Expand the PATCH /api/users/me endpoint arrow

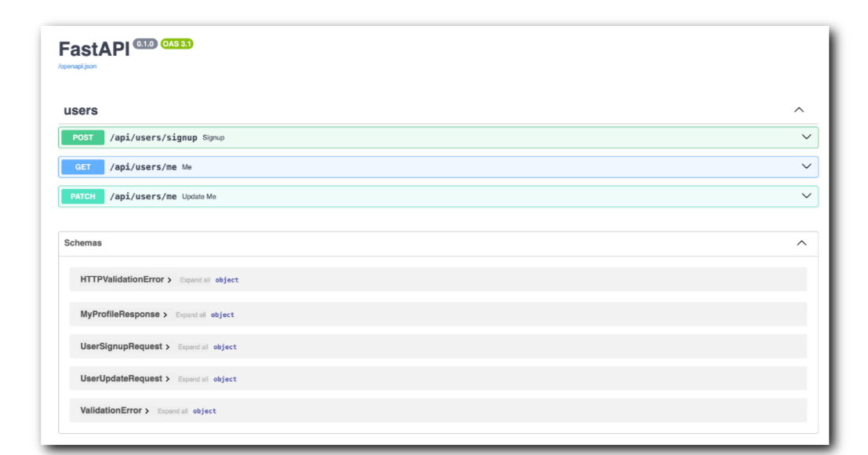pos(807,196)
